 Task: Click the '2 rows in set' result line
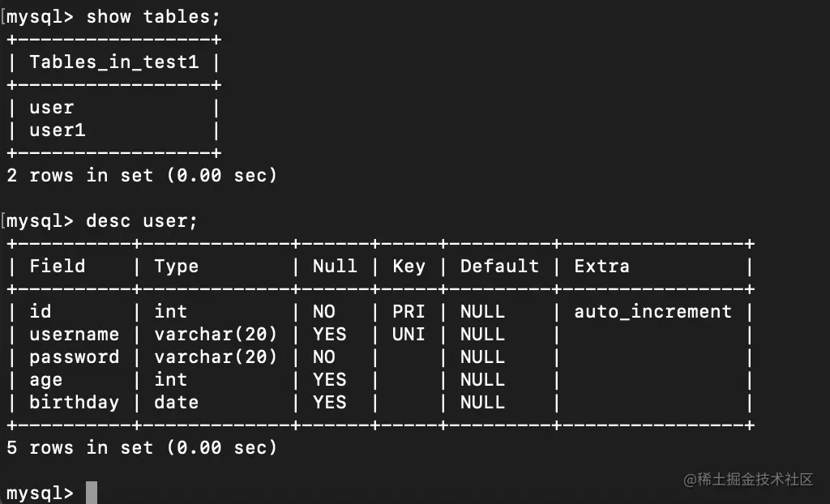142,175
